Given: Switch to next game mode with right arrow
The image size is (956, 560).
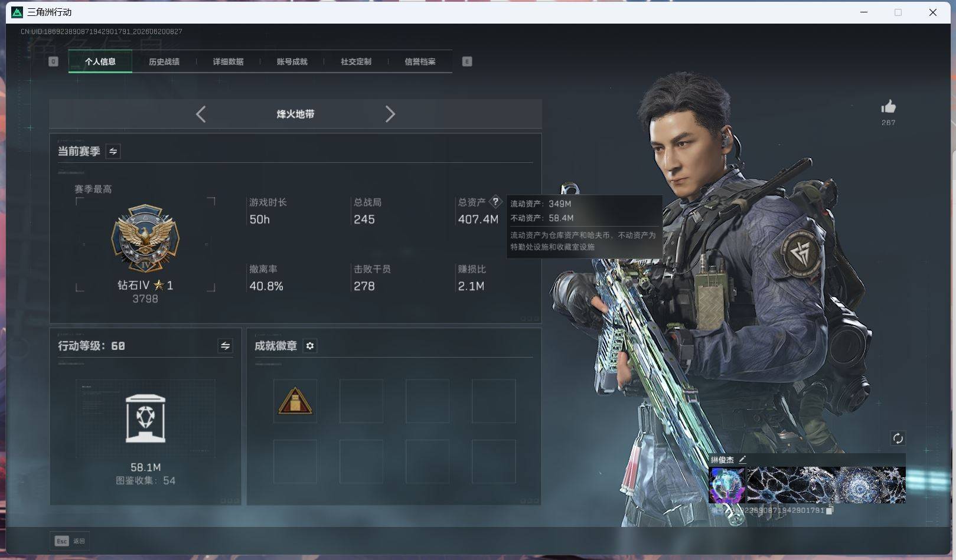Looking at the screenshot, I should [390, 114].
